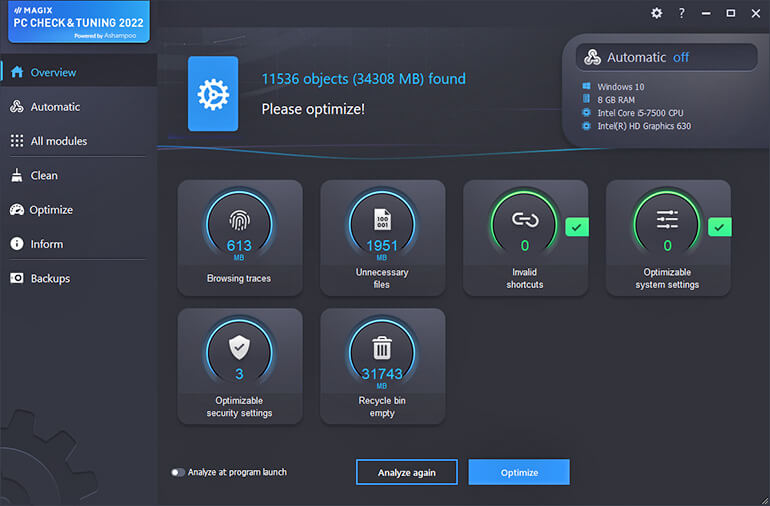Image resolution: width=770 pixels, height=506 pixels.
Task: Click the blue Optimize button
Action: (519, 472)
